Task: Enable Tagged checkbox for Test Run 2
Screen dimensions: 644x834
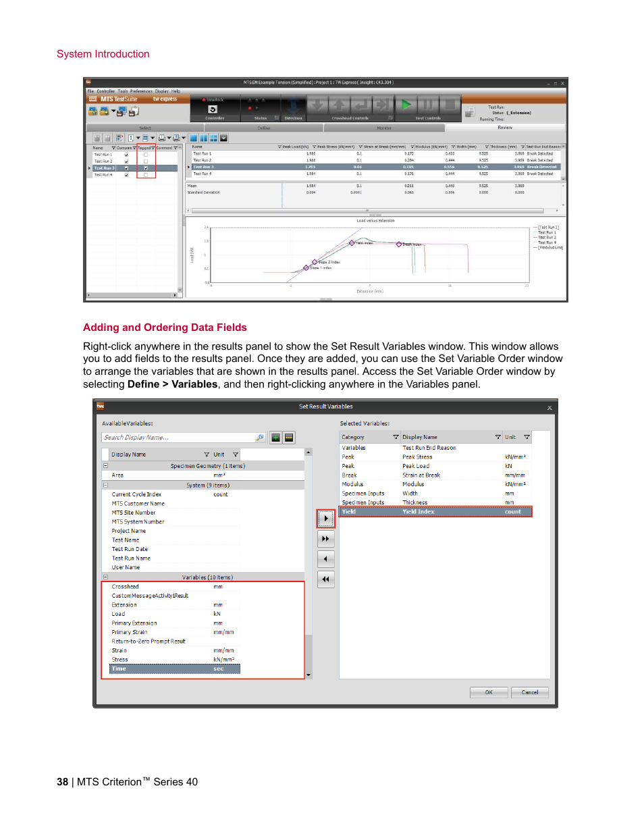Action: coord(146,161)
